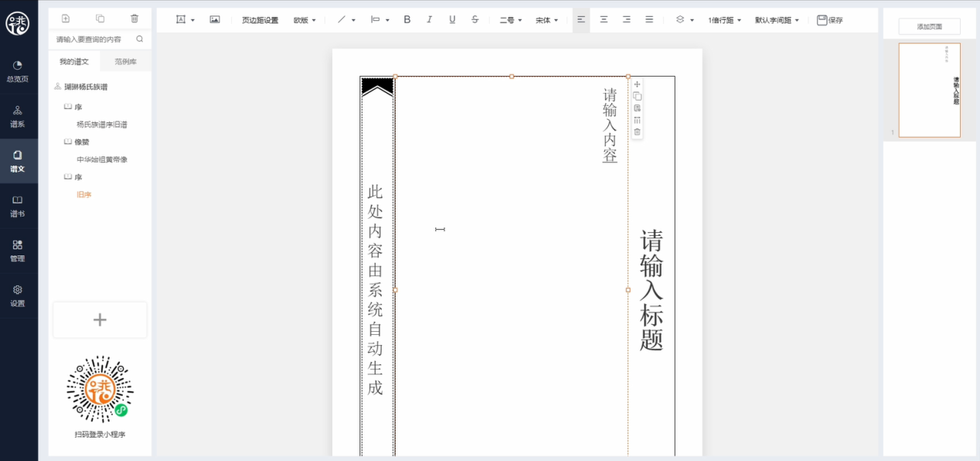This screenshot has height=461, width=980.
Task: Select page 1 thumbnail in right panel
Action: [929, 90]
